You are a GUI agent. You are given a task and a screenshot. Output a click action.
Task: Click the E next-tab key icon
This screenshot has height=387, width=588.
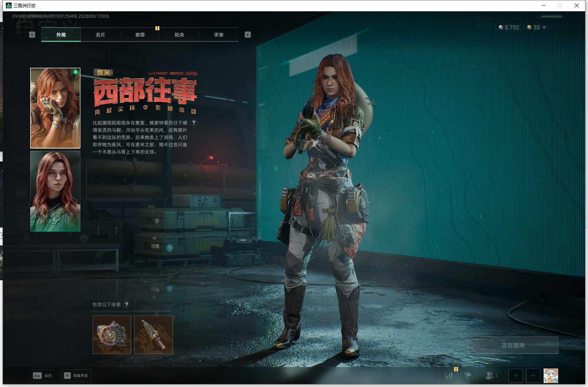coord(248,35)
